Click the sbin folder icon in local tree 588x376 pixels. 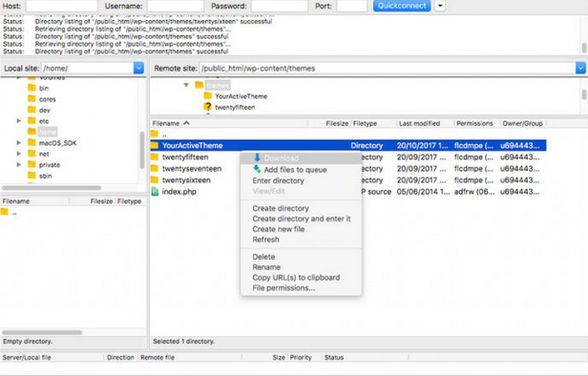(x=31, y=176)
